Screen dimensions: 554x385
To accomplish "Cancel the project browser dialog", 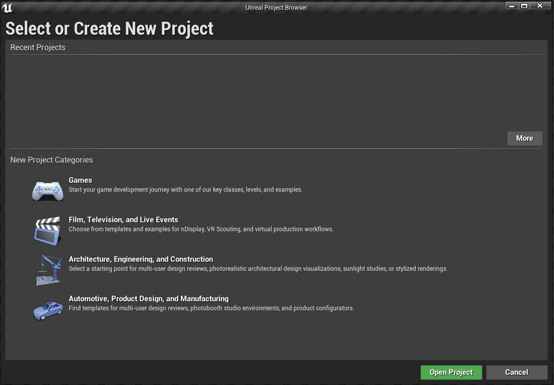I will (517, 372).
